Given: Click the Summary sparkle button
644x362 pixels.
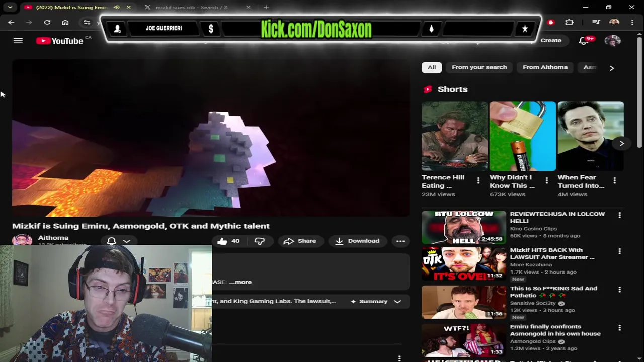Looking at the screenshot, I should 369,302.
